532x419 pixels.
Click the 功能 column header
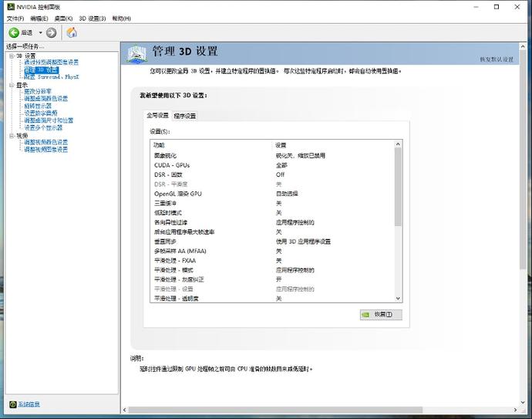click(x=211, y=145)
